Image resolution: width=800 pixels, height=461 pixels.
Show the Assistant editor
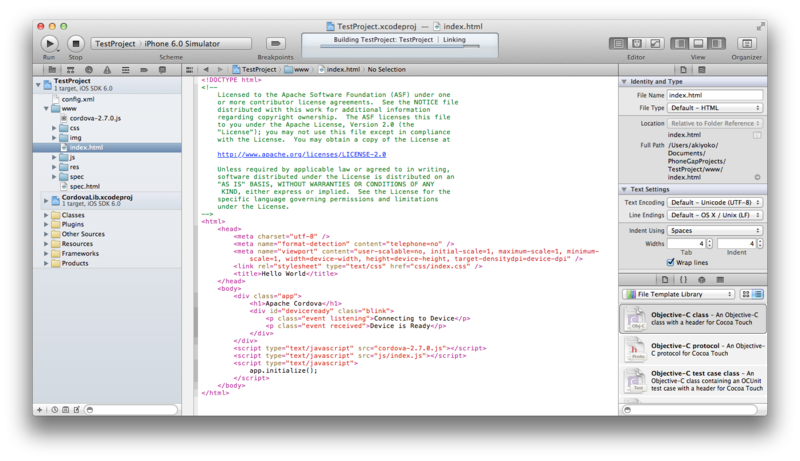[x=637, y=44]
